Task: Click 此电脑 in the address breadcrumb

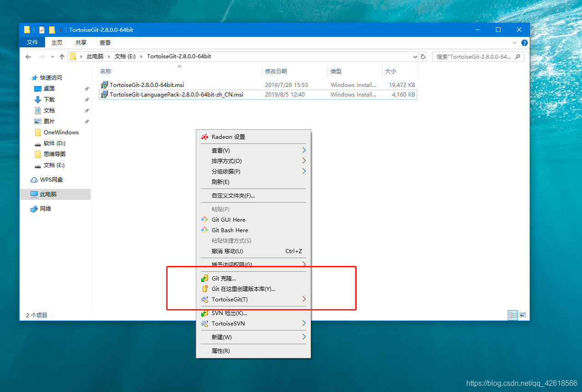Action: pos(95,56)
